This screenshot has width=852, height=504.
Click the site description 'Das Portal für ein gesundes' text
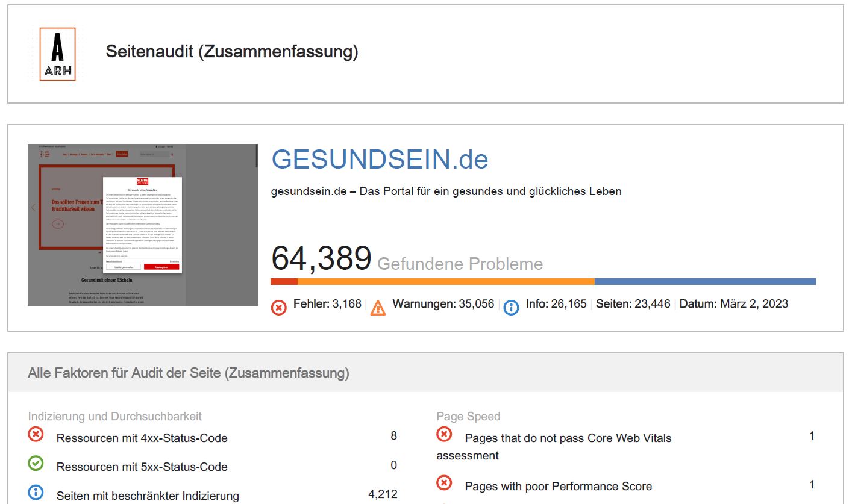pos(446,191)
